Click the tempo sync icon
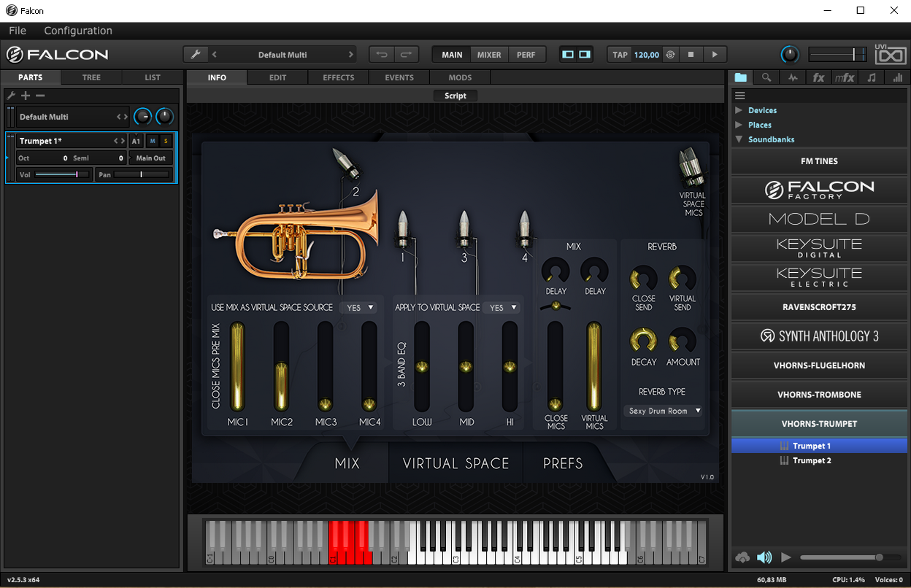 (671, 55)
